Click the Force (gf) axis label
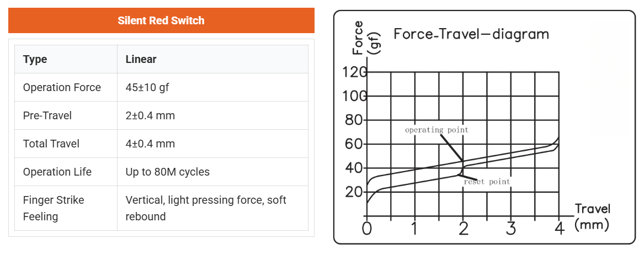644x254 pixels. (x=365, y=38)
